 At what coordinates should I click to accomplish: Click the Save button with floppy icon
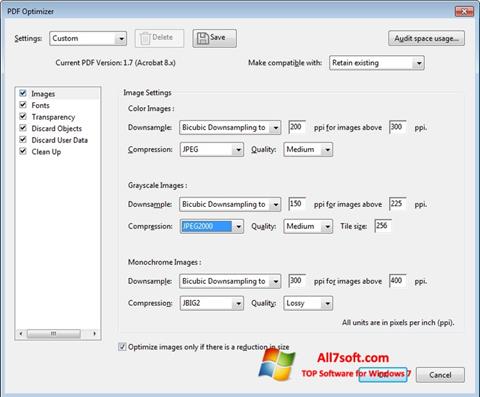[214, 38]
